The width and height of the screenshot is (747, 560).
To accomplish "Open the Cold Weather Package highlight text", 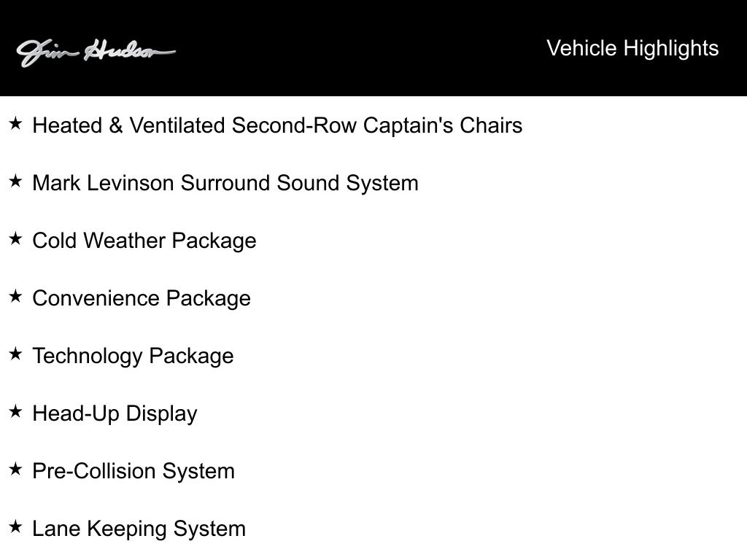I will [144, 241].
